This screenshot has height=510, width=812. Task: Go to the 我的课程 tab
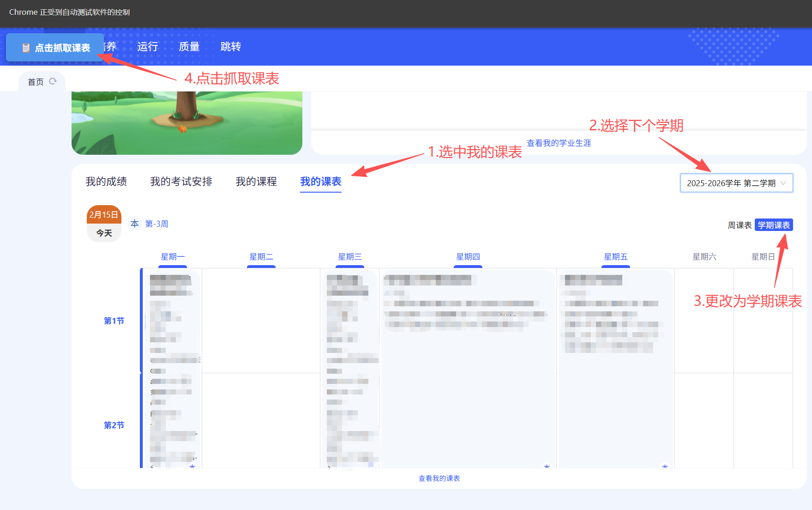pos(256,182)
